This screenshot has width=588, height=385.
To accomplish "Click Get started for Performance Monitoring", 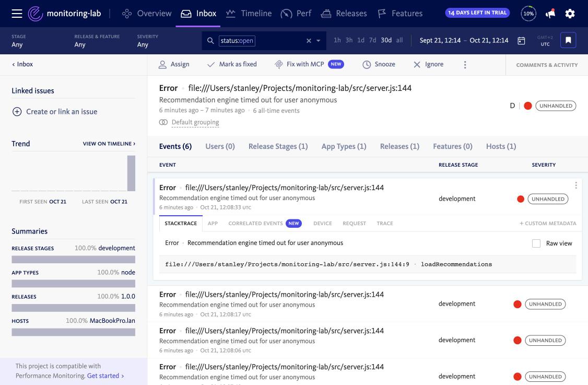I will click(x=105, y=376).
